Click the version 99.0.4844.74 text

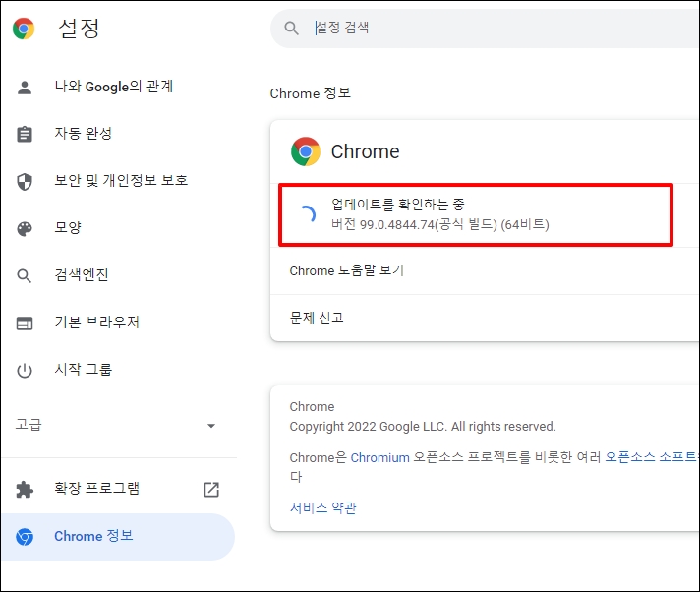pos(439,224)
